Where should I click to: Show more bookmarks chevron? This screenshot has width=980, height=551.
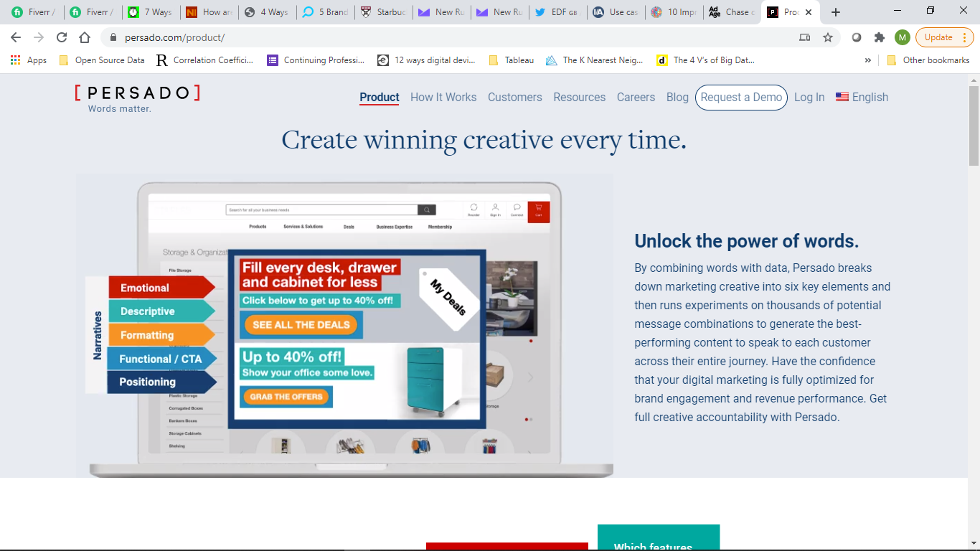pos(868,60)
